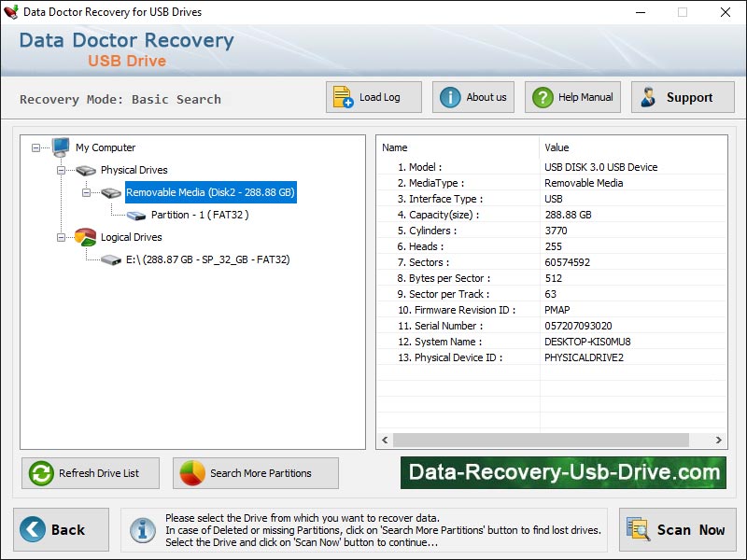Click the right arrow of the horizontal scrollbar
747x560 pixels.
tap(717, 440)
